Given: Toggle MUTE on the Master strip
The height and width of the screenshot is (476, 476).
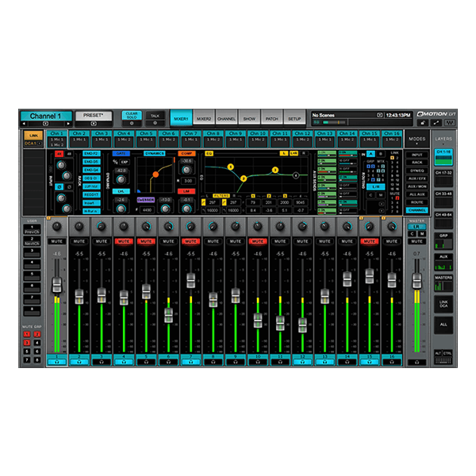Looking at the screenshot, I should click(416, 240).
